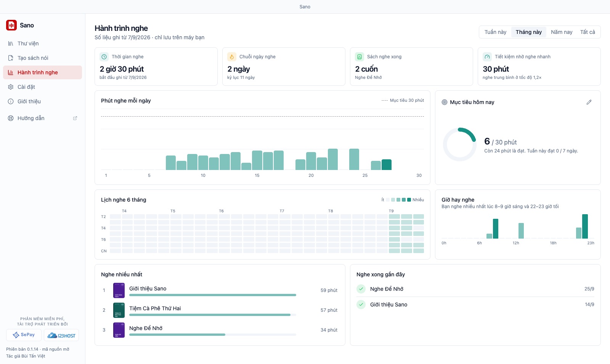Click the gauge icon on Tiết kiệm card
The width and height of the screenshot is (610, 364).
487,57
